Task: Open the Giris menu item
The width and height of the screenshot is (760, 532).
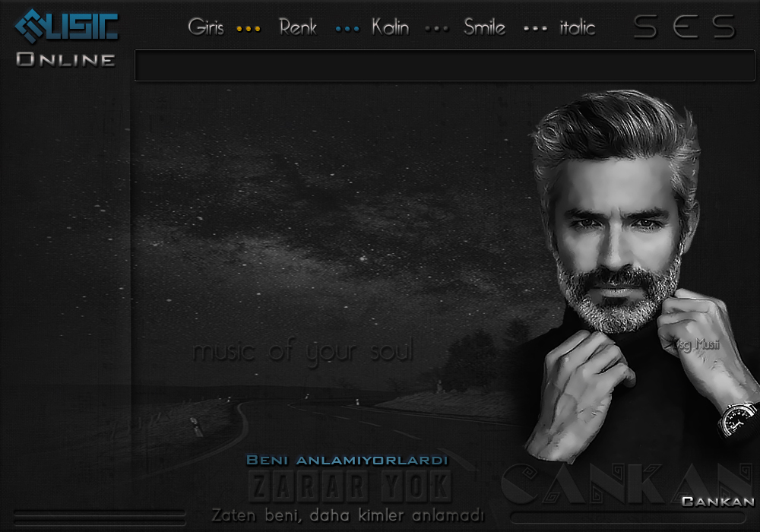Action: pos(206,28)
